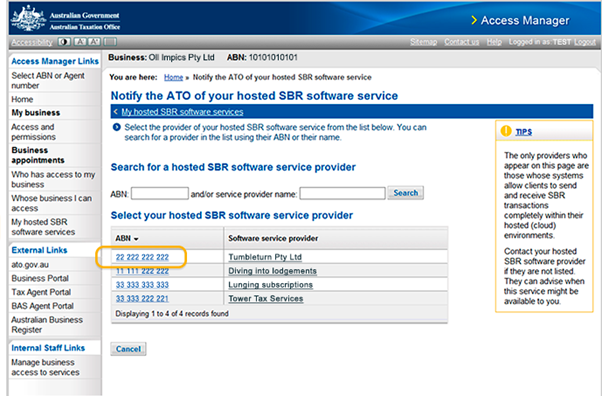Open Business appointments
This screenshot has width=602, height=396.
[x=38, y=155]
